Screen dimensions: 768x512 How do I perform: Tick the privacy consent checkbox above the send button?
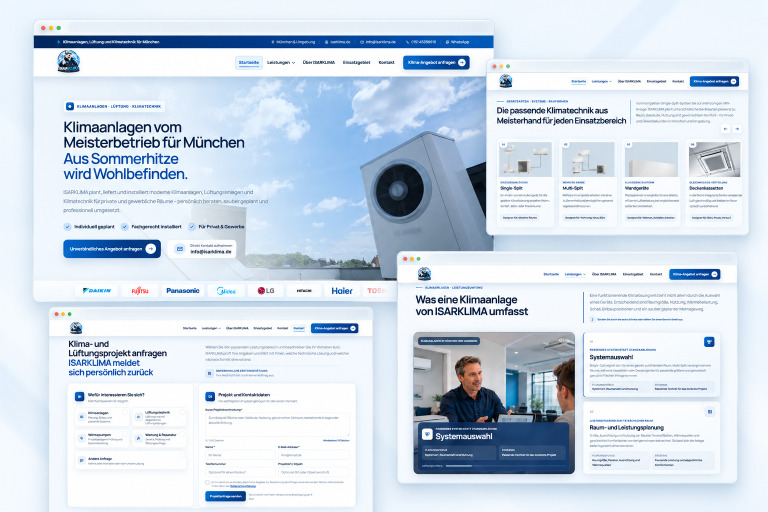[x=208, y=483]
